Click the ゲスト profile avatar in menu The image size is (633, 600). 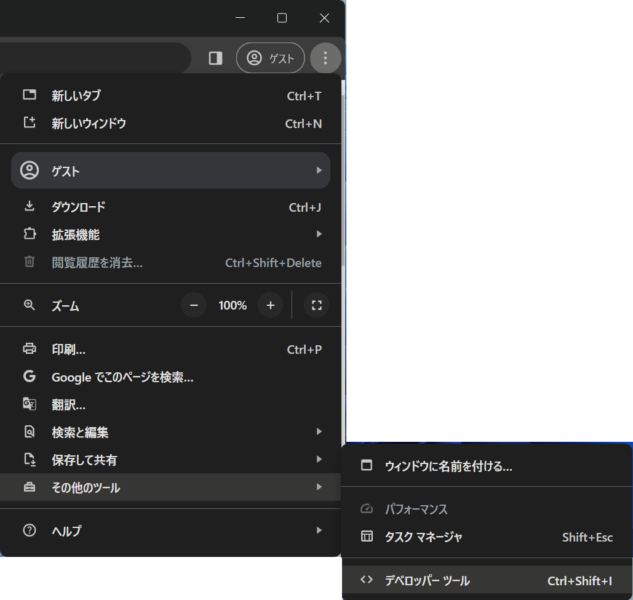coord(29,170)
